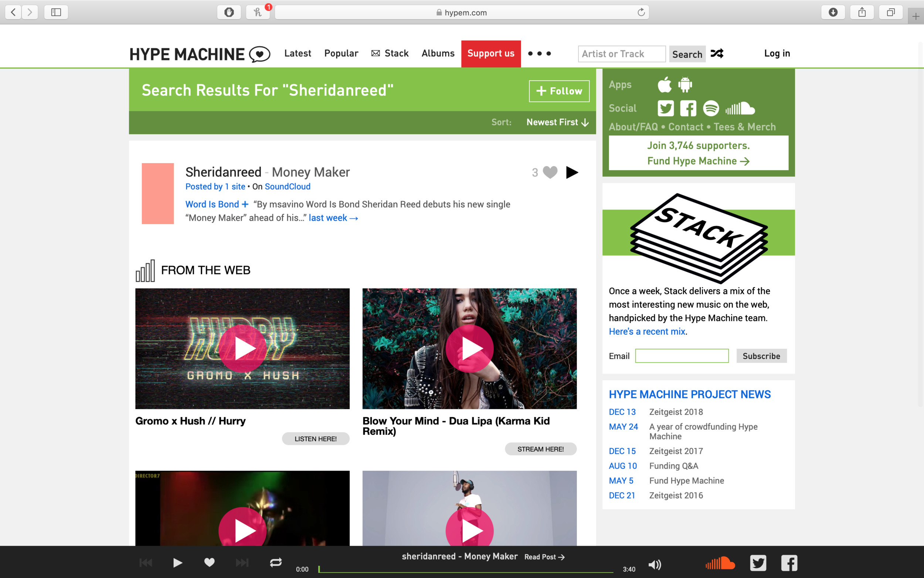Click the STREAM HERE! button
Image resolution: width=924 pixels, height=578 pixels.
(x=540, y=449)
